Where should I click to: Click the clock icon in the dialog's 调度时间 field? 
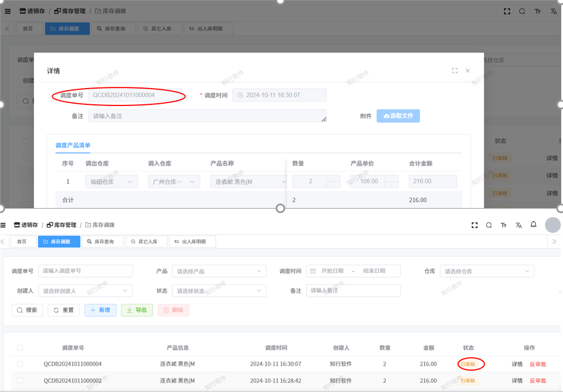coord(240,95)
